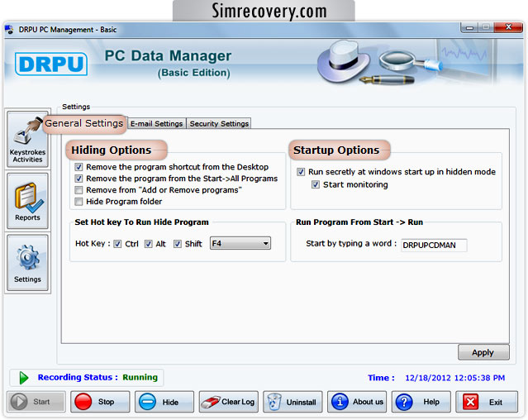Click the greyed Start play icon
Image resolution: width=528 pixels, height=420 pixels.
(x=19, y=402)
